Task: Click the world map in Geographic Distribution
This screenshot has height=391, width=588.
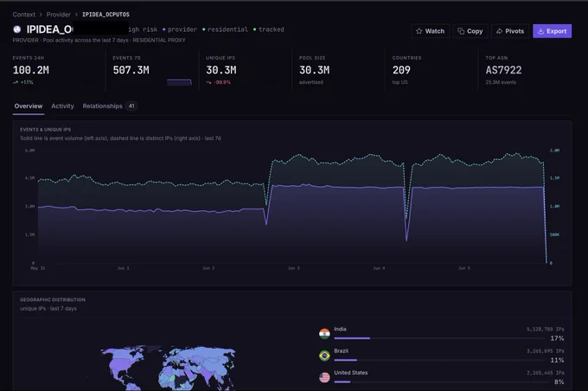Action: (x=168, y=369)
